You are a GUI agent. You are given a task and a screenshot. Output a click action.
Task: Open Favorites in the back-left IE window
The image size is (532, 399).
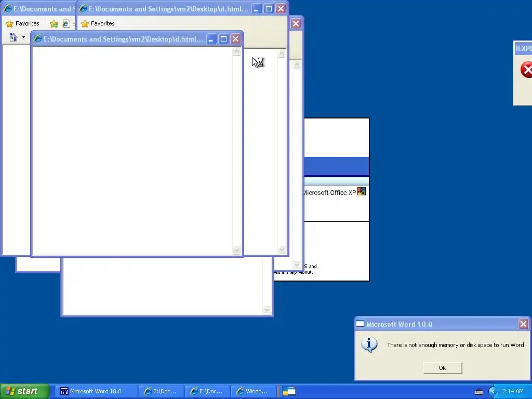[23, 23]
